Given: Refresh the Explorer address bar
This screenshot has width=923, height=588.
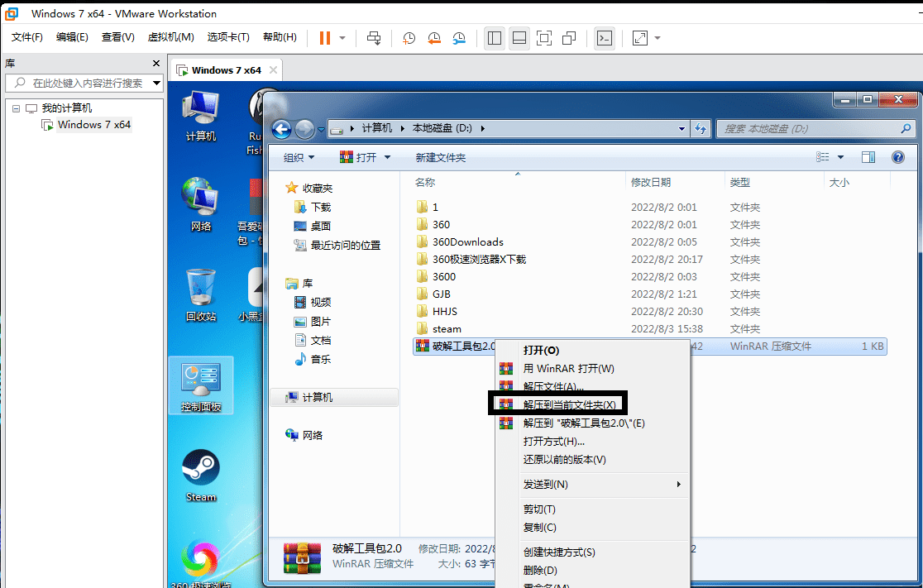Looking at the screenshot, I should click(701, 128).
